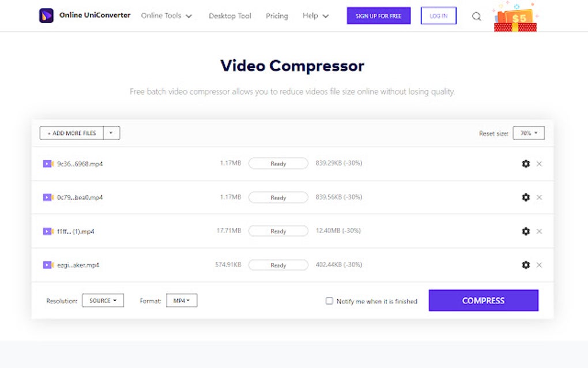Click the video thumbnail icon of ezgi..aker.mp4

[48, 265]
